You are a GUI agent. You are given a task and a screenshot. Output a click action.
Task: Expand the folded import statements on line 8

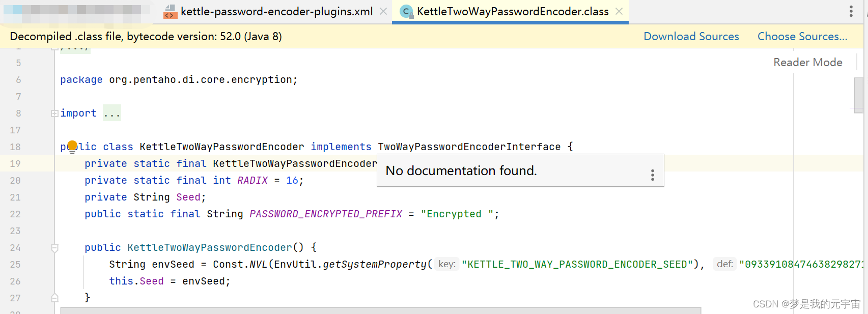pyautogui.click(x=54, y=113)
